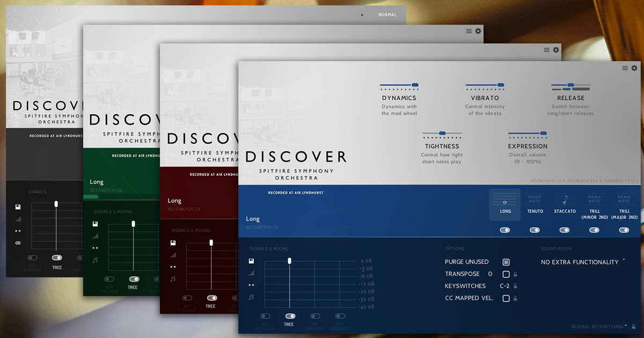Click the Transpose value field showing 0
644x338 pixels.
(490, 274)
